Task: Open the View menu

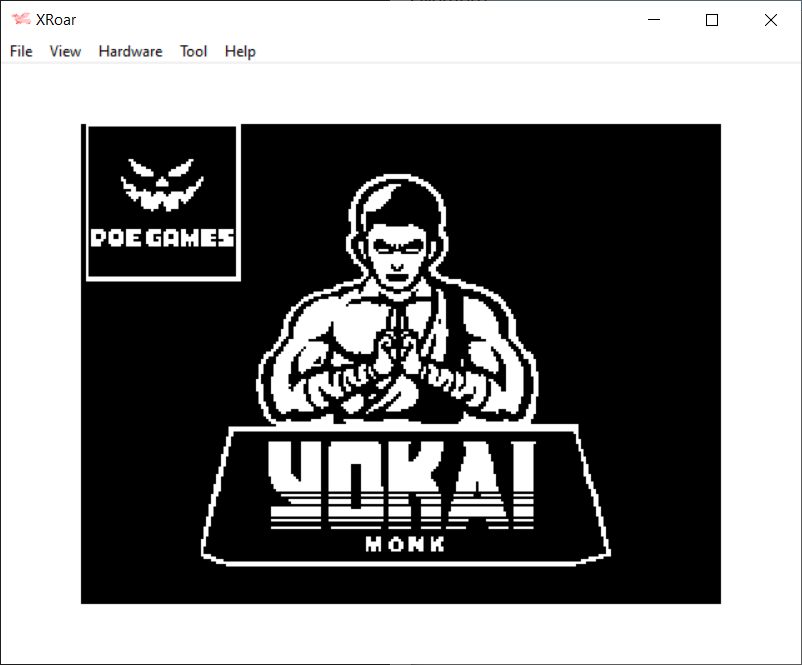Action: click(65, 51)
